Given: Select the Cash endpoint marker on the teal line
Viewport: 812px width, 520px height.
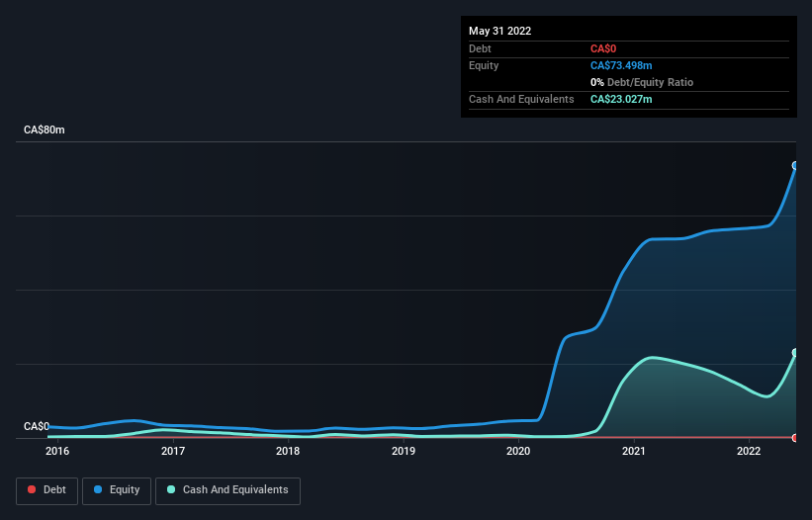Looking at the screenshot, I should [795, 353].
